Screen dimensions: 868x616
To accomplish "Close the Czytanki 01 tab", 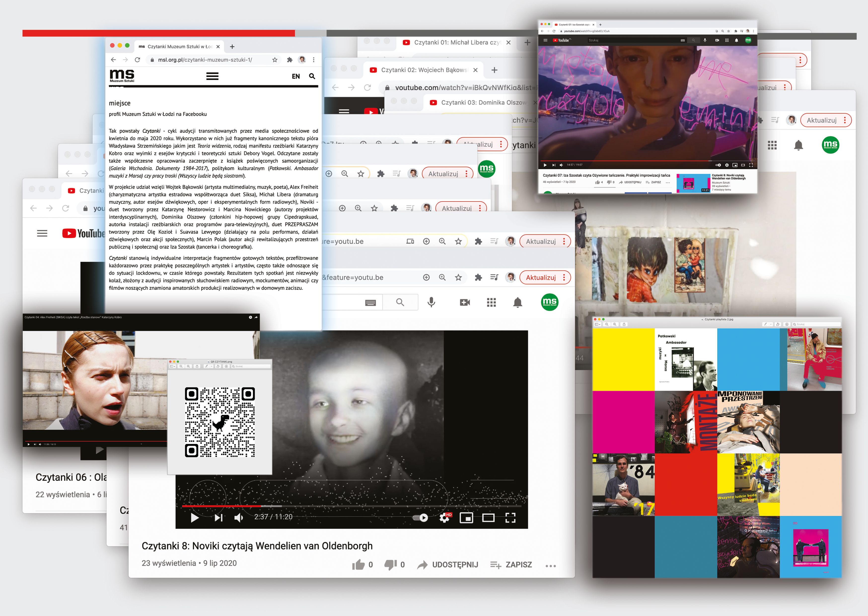I will 509,42.
